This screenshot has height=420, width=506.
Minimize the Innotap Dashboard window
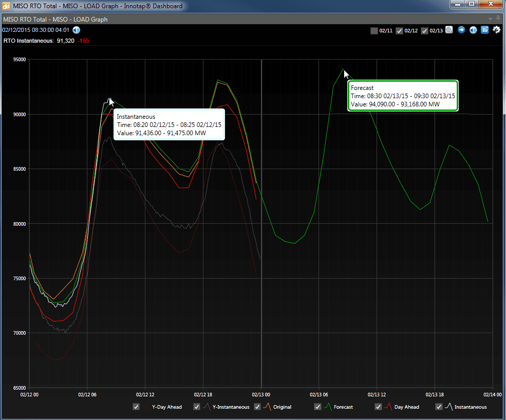point(458,4)
